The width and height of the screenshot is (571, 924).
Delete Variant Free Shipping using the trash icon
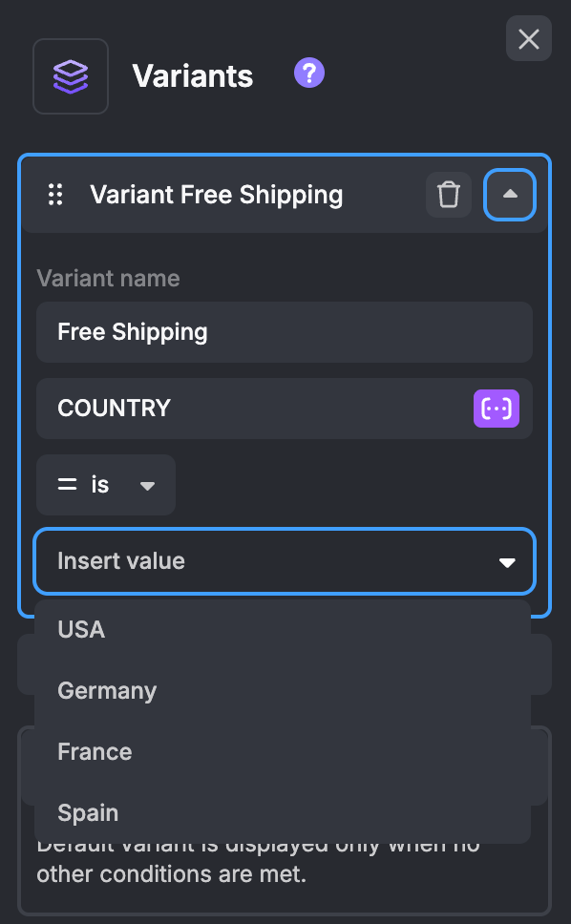449,195
